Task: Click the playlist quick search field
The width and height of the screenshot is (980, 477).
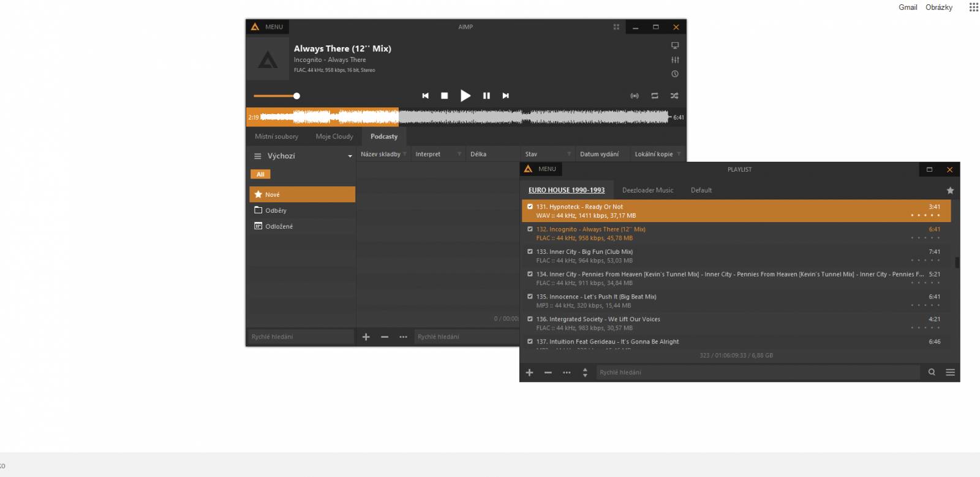Action: tap(758, 372)
